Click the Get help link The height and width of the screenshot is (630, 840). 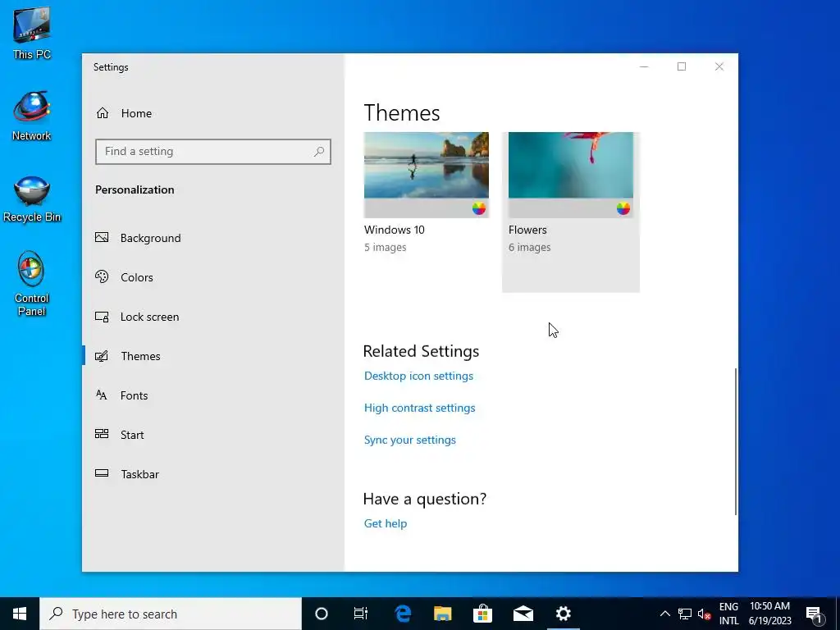coord(386,523)
